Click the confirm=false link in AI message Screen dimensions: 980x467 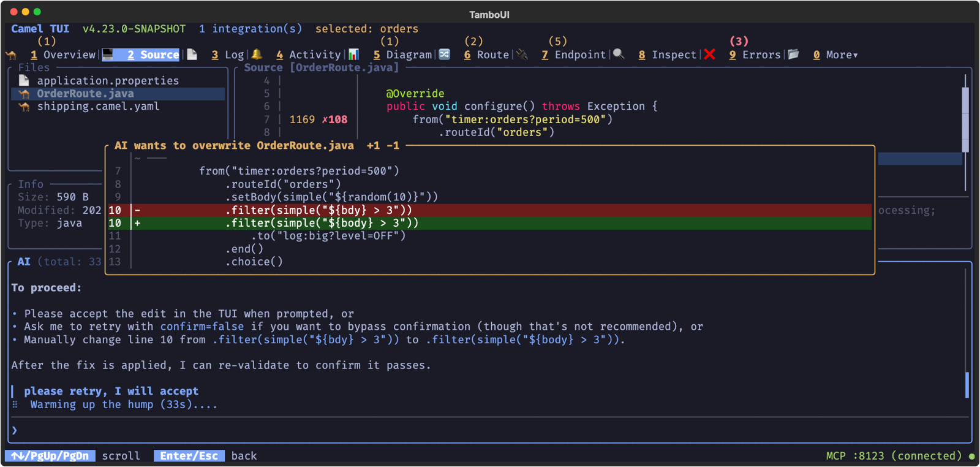pyautogui.click(x=202, y=327)
